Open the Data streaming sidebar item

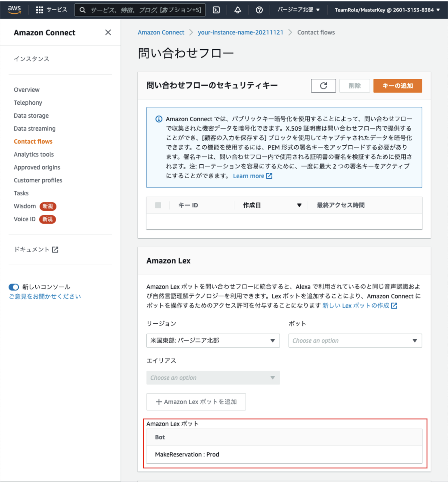point(35,129)
